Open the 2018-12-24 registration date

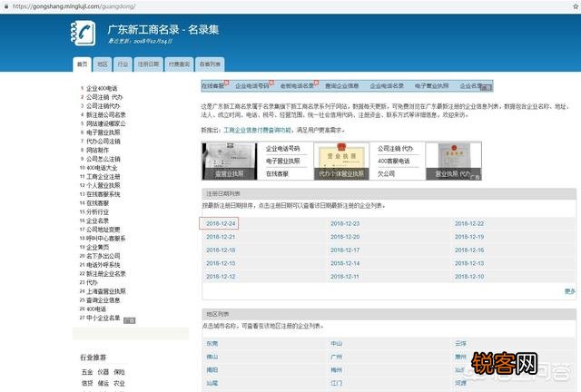click(x=221, y=223)
